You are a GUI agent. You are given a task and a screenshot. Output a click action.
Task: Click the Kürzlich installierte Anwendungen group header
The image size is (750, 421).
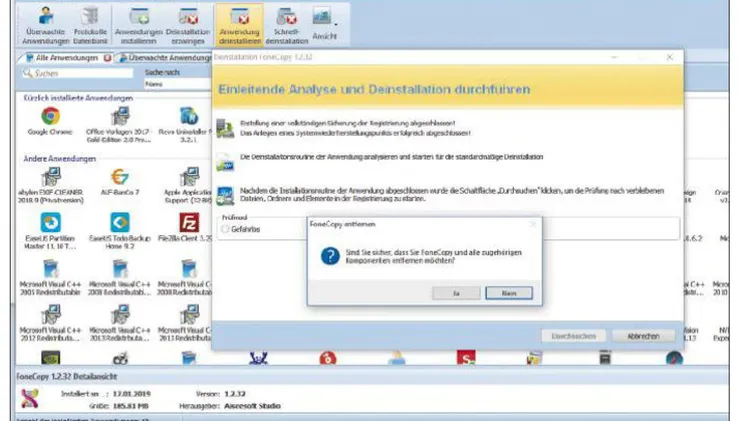[78, 98]
